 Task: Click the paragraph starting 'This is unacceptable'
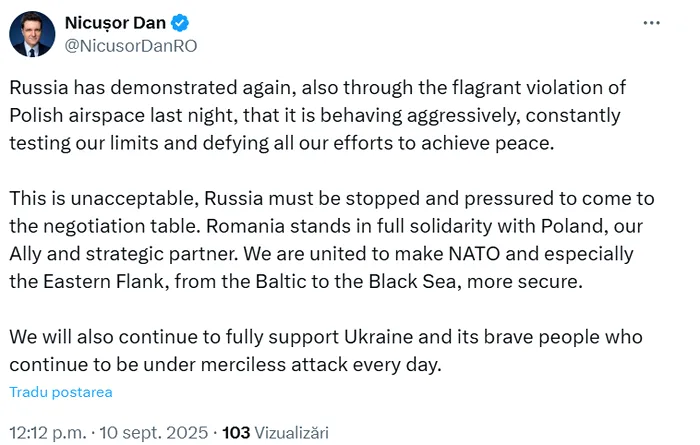(332, 240)
